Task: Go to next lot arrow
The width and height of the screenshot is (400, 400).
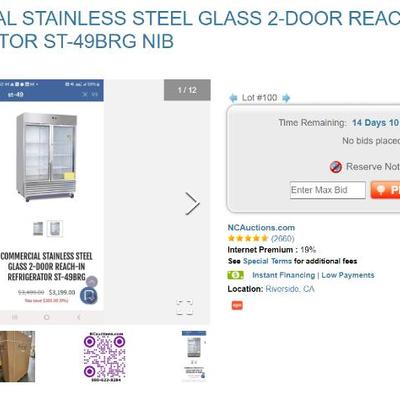Action: [286, 98]
